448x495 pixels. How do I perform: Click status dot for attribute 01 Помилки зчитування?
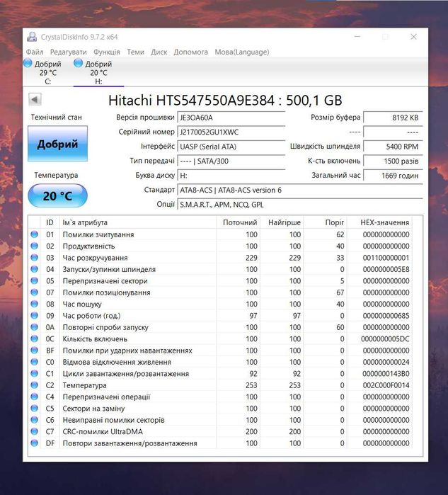[35, 234]
